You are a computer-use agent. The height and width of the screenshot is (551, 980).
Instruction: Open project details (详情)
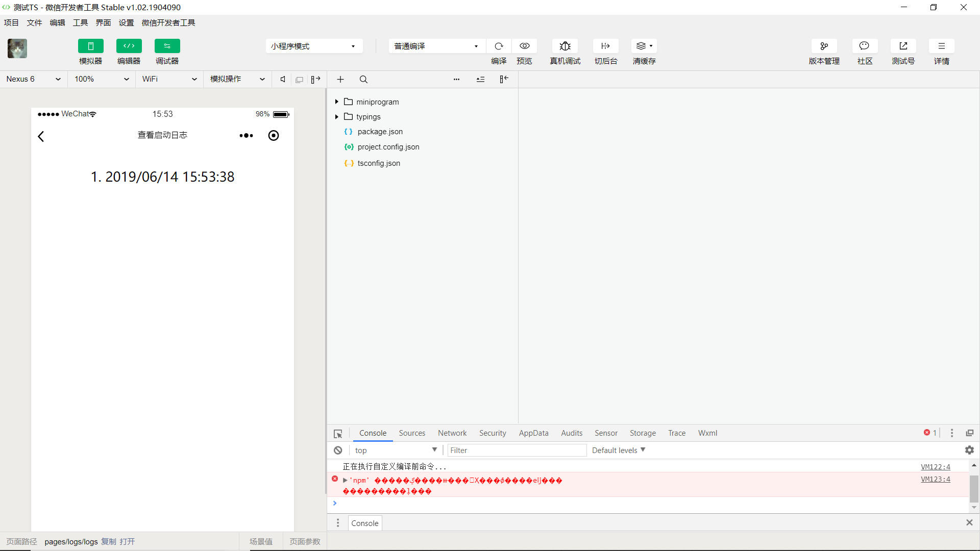pos(941,46)
